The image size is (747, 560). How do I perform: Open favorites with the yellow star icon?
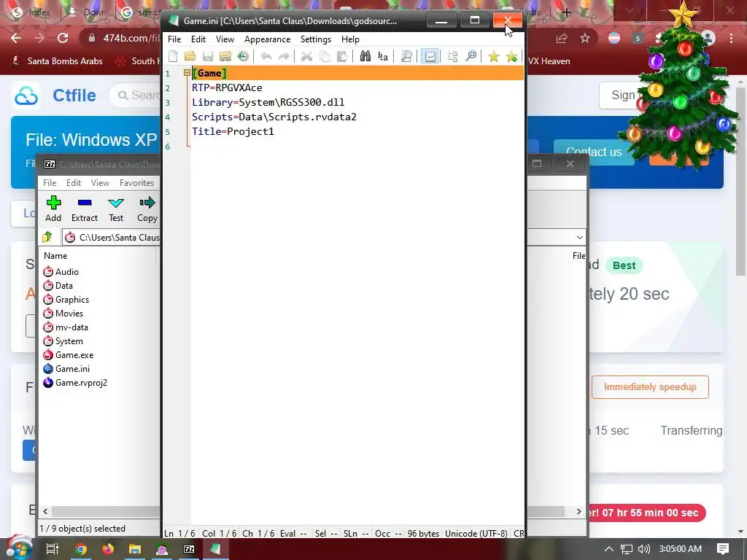pos(494,57)
